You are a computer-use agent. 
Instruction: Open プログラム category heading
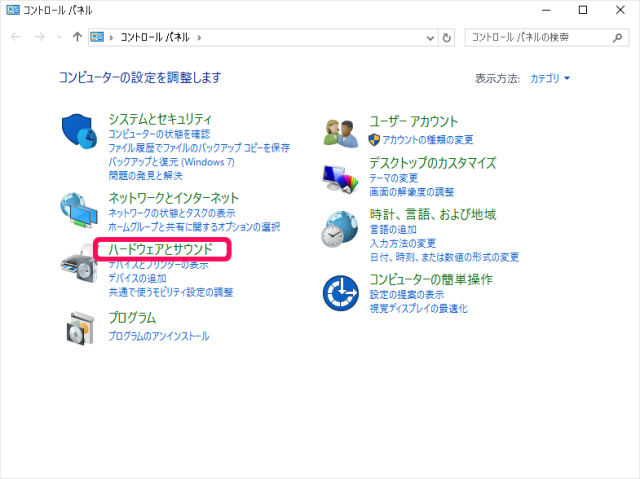132,318
